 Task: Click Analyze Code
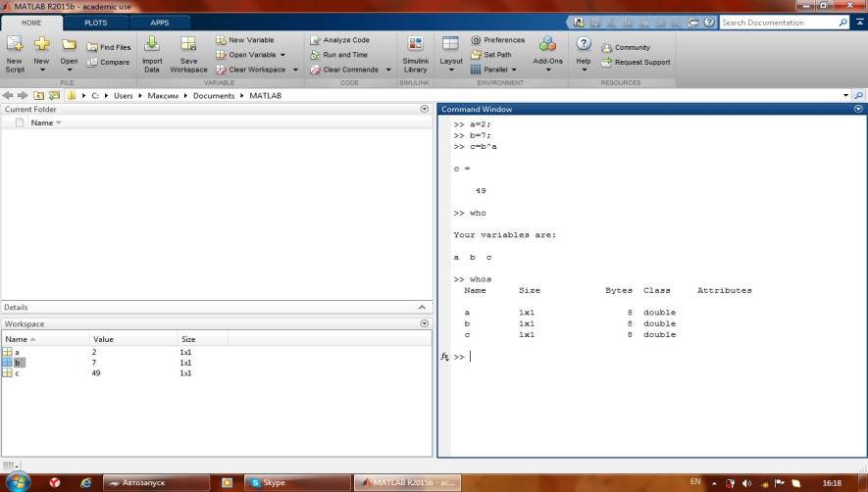[339, 40]
